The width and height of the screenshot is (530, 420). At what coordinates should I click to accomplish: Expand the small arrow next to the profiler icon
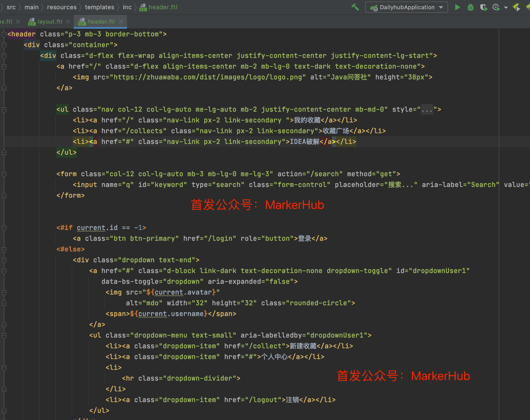point(506,7)
